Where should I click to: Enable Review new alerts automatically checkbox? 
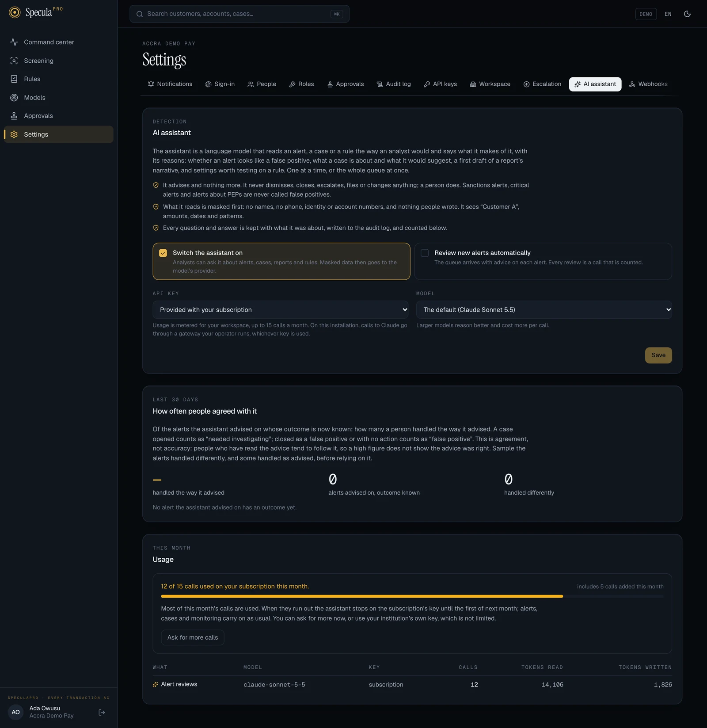pos(425,253)
